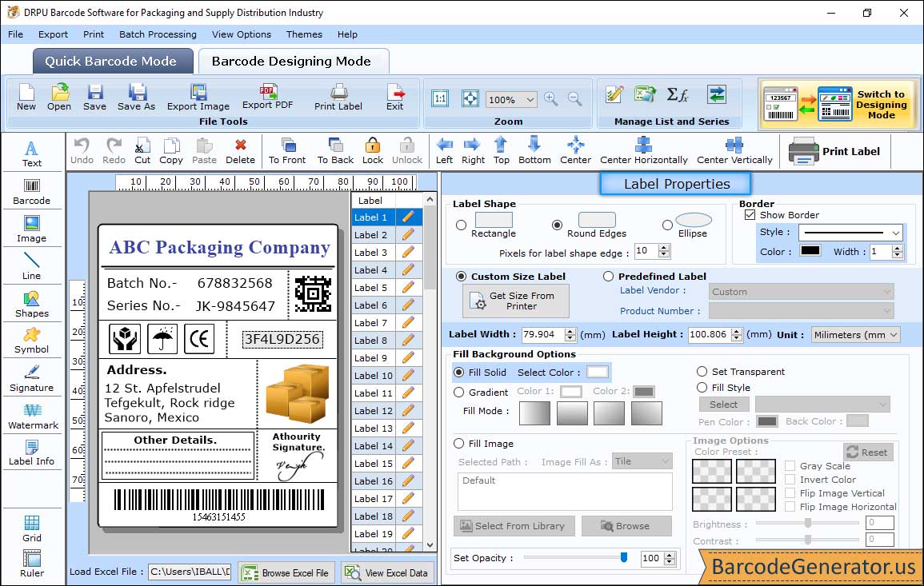Uncheck the Show Border checkbox
924x586 pixels.
click(x=750, y=215)
